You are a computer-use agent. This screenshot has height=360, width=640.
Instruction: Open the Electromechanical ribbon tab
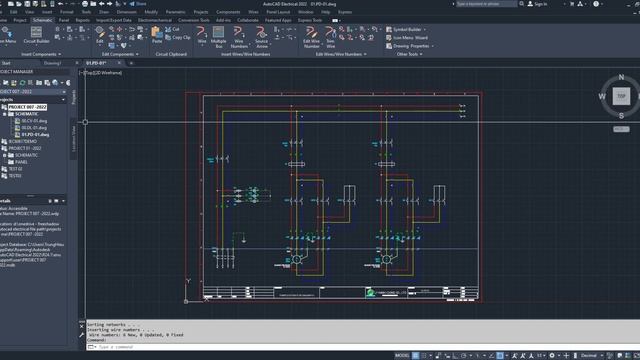coord(155,20)
